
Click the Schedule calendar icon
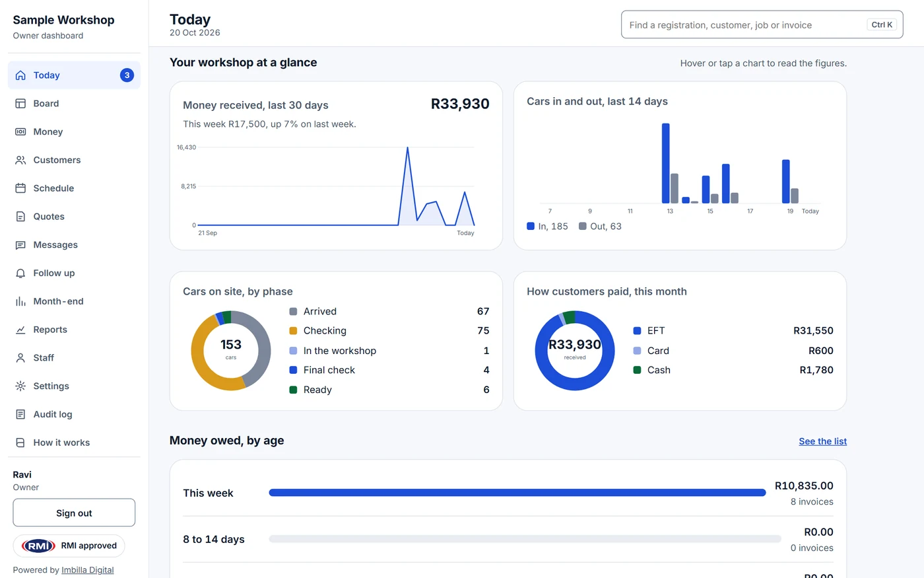20,188
